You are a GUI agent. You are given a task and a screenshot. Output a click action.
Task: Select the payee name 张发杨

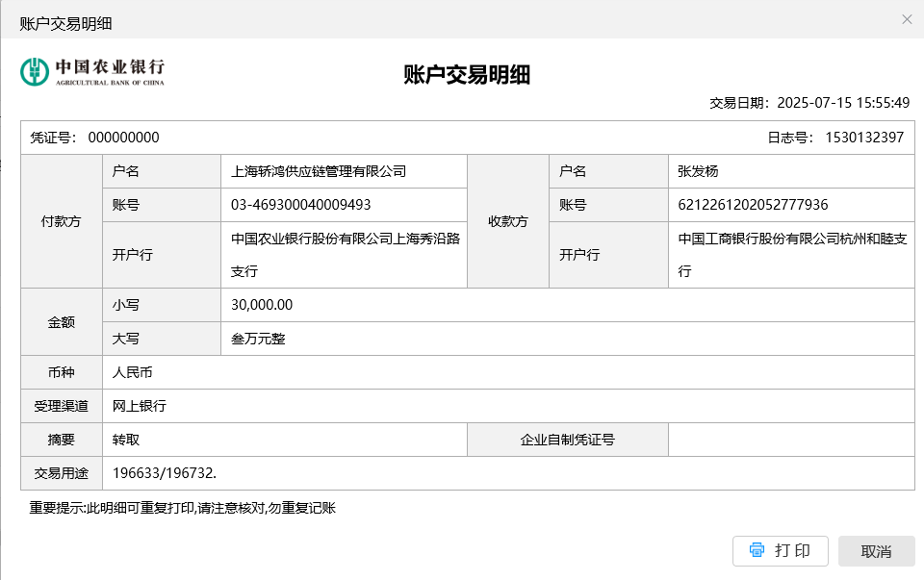click(698, 172)
